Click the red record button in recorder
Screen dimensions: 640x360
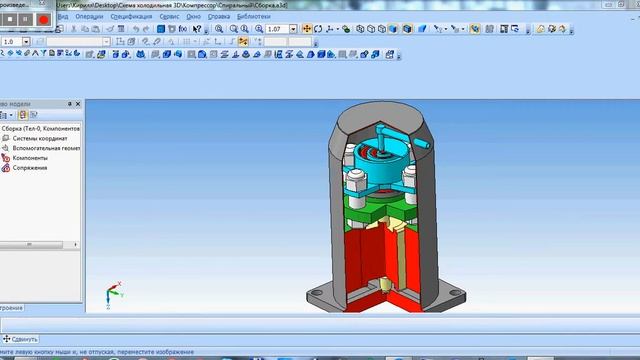click(x=43, y=20)
